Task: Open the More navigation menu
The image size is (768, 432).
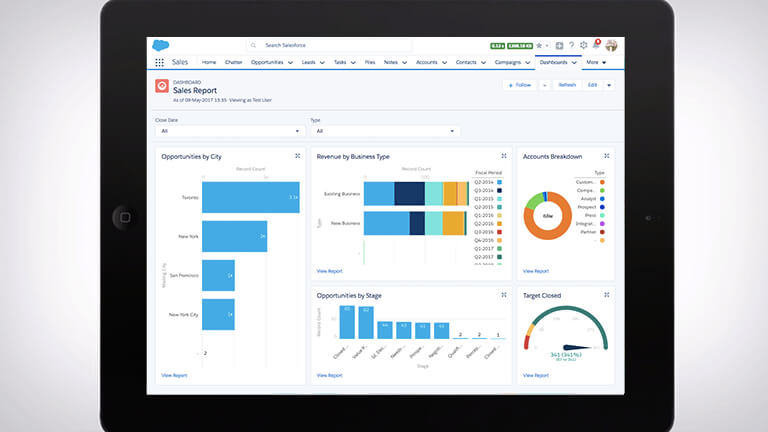Action: pyautogui.click(x=596, y=62)
